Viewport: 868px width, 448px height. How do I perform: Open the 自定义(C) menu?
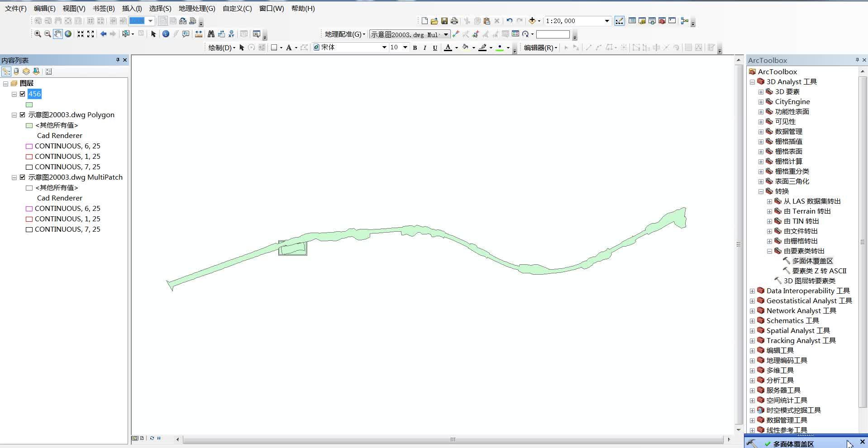pyautogui.click(x=237, y=9)
